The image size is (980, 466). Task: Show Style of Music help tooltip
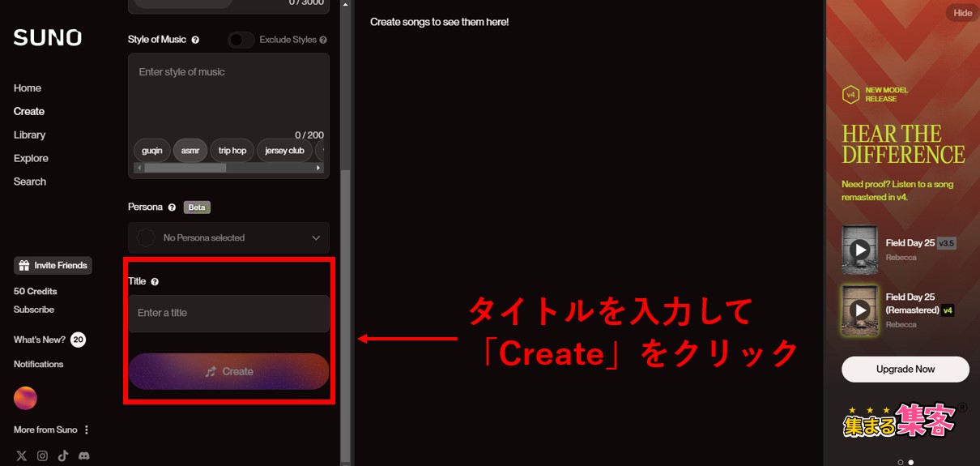[195, 40]
